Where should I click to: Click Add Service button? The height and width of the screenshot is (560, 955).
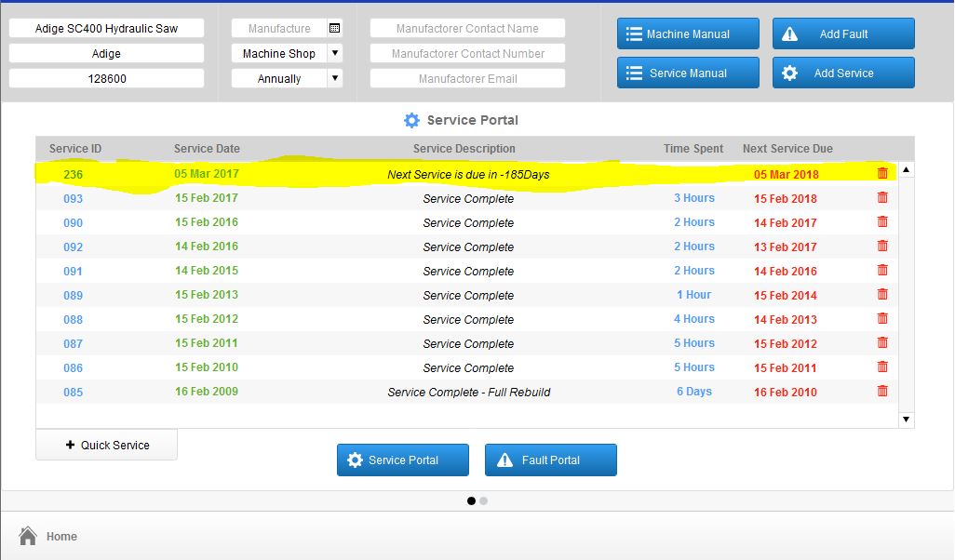click(843, 73)
